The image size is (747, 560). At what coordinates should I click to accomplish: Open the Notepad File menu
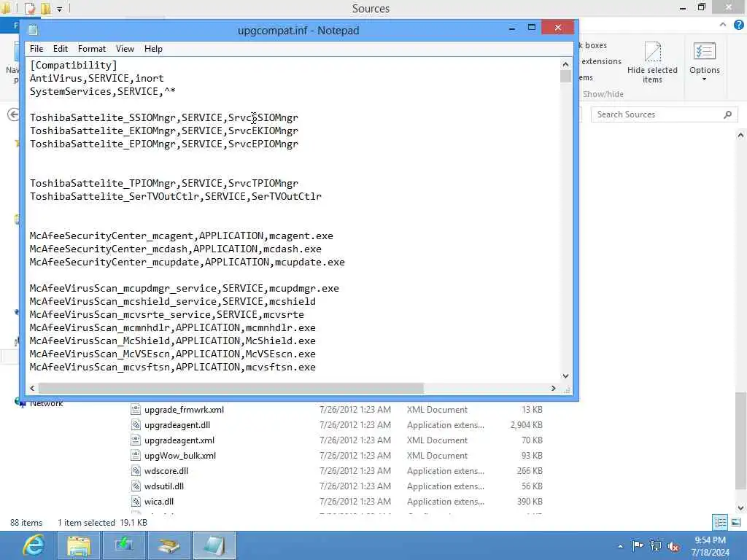click(36, 49)
